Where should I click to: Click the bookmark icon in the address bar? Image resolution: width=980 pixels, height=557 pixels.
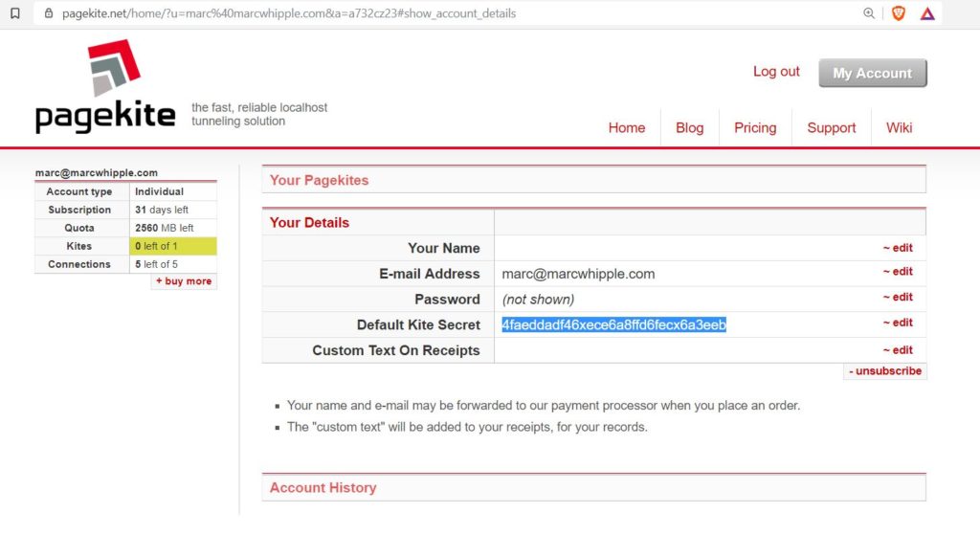click(15, 13)
